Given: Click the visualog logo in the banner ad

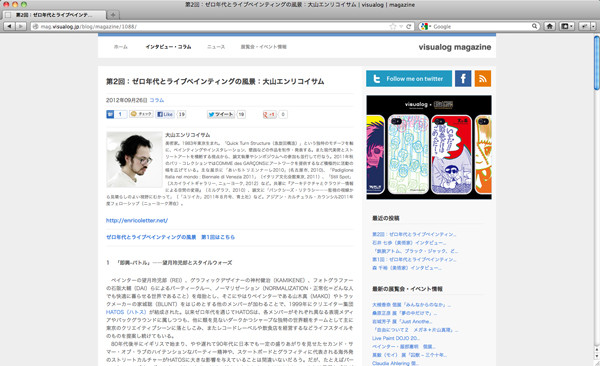Looking at the screenshot, I should pyautogui.click(x=416, y=105).
